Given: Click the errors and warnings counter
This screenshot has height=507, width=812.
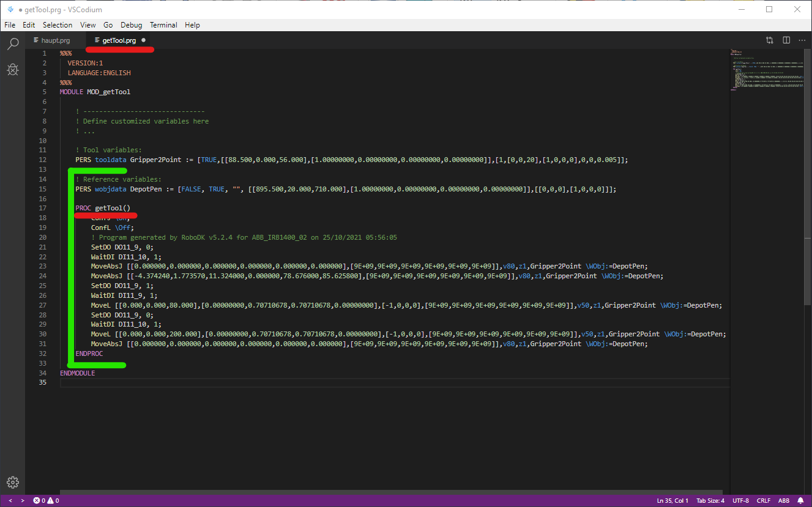Looking at the screenshot, I should pyautogui.click(x=46, y=500).
